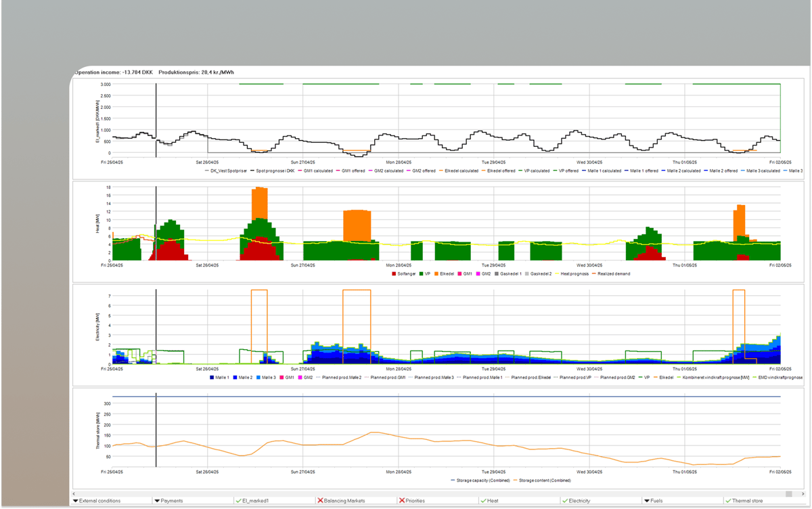Click the GM1 offered legend entry
Viewport: 812px width, 509px height.
pos(350,171)
